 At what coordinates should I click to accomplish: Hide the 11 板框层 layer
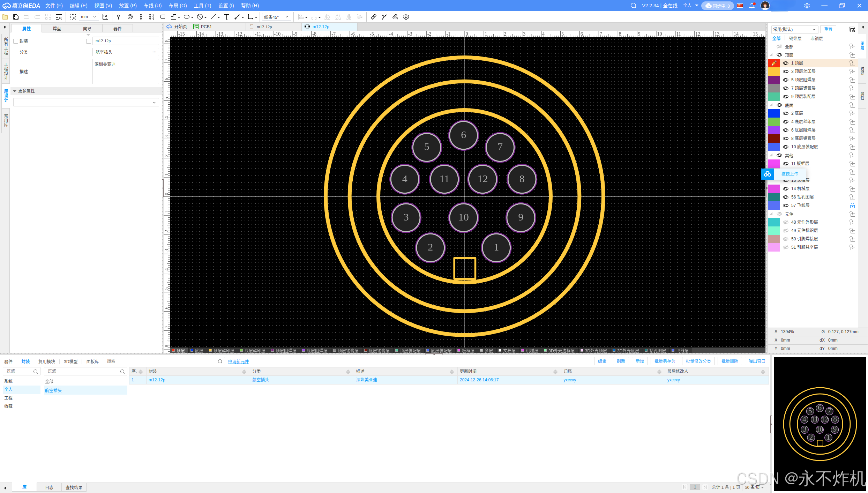[x=786, y=164]
